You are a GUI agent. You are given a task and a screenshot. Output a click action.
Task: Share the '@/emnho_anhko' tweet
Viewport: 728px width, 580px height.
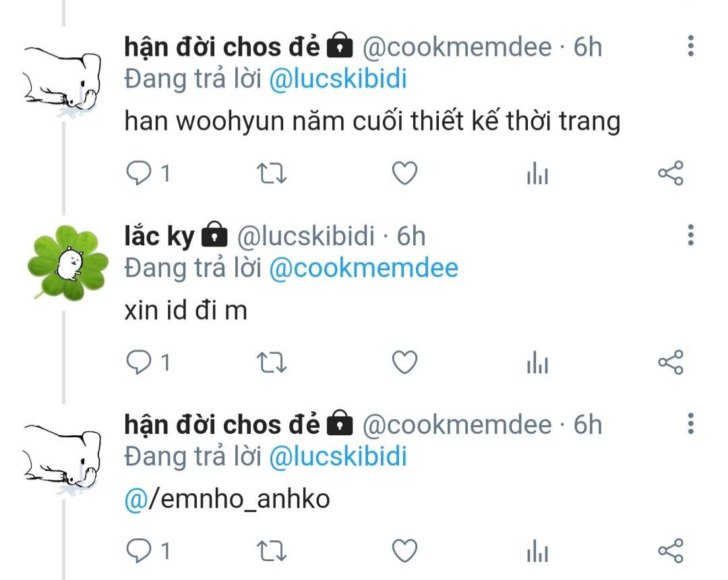(x=671, y=551)
